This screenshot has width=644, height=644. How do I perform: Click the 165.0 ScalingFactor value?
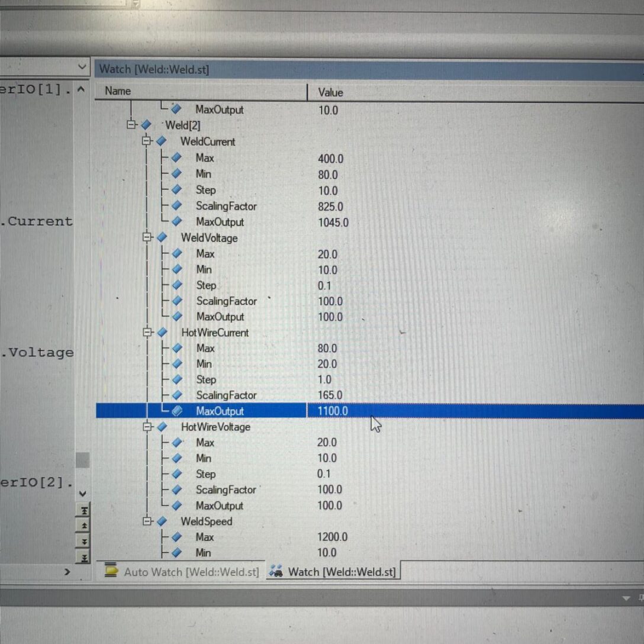(330, 395)
